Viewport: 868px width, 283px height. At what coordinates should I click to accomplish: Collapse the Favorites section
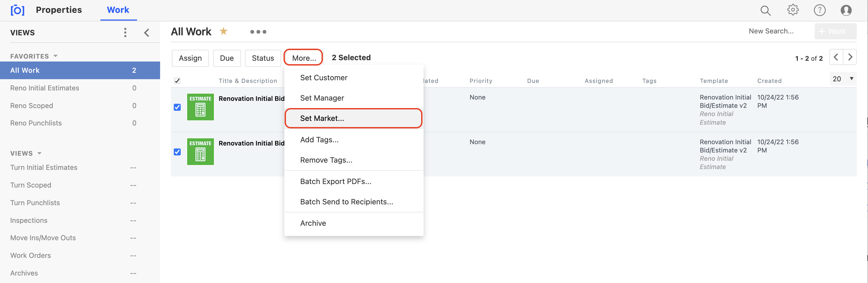56,56
